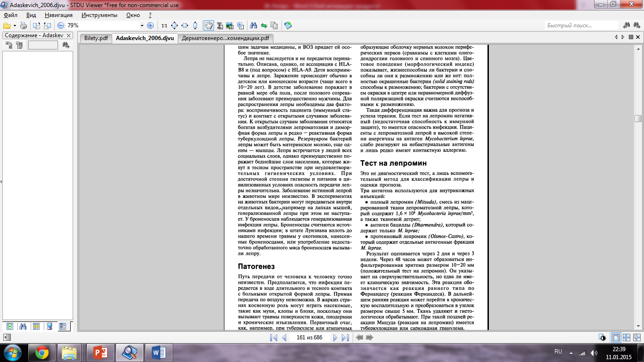
Task: Open the document tabs list icon
Action: [x=631, y=37]
